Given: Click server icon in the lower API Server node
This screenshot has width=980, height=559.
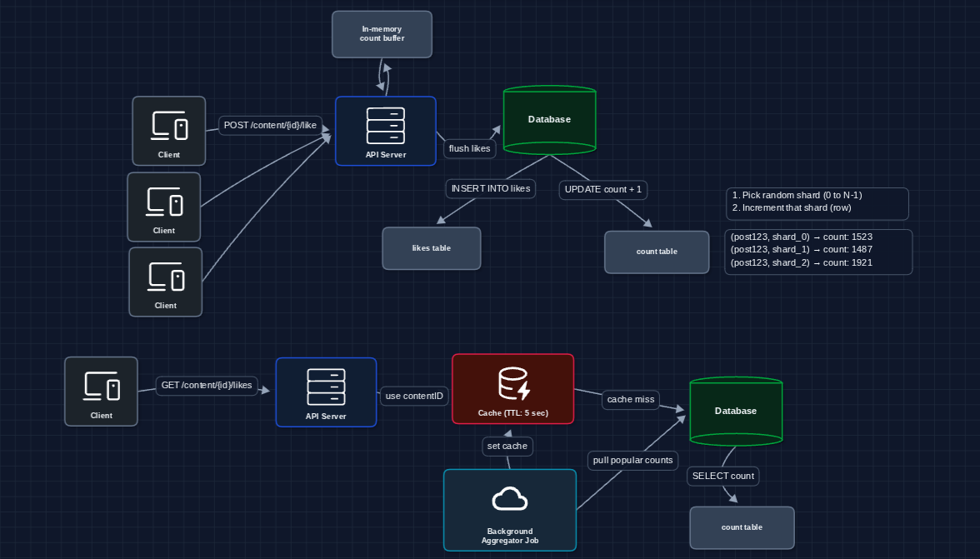Looking at the screenshot, I should tap(326, 387).
